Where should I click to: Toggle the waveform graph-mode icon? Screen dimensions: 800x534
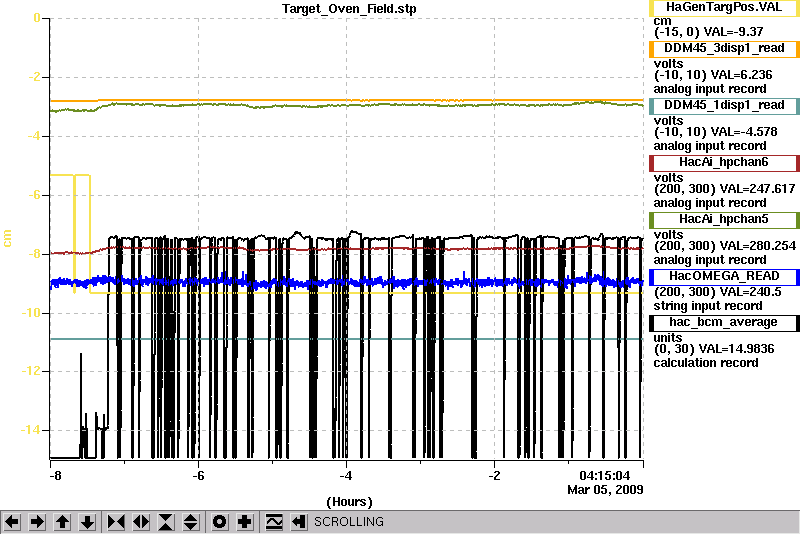274,522
